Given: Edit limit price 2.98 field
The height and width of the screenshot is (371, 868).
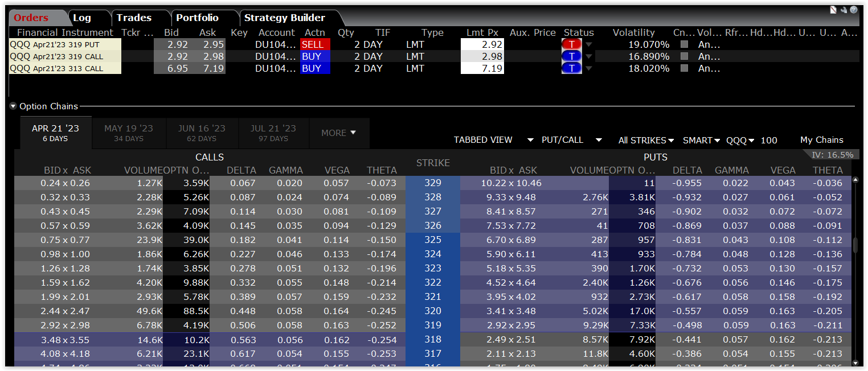Looking at the screenshot, I should pyautogui.click(x=482, y=56).
